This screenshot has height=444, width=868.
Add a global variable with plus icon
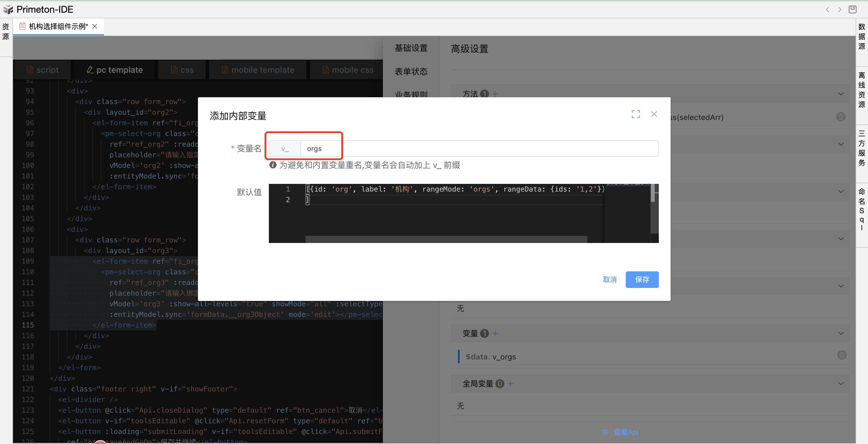[511, 384]
